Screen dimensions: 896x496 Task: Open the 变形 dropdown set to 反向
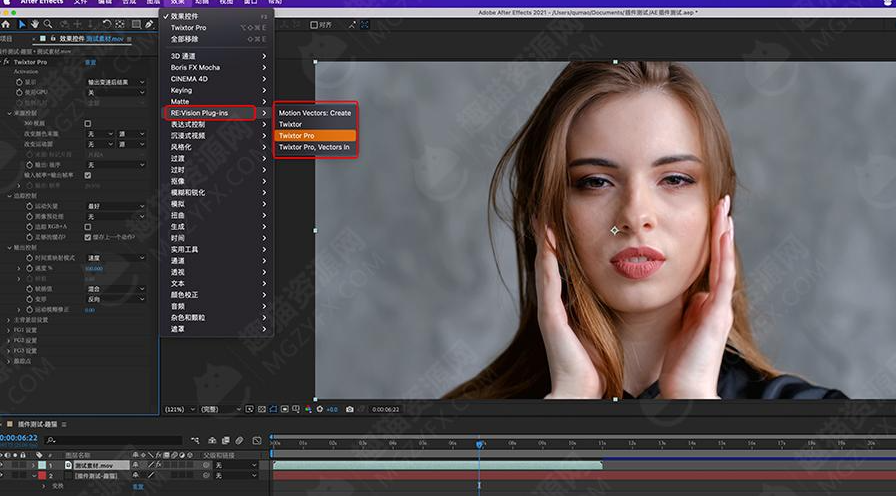115,299
